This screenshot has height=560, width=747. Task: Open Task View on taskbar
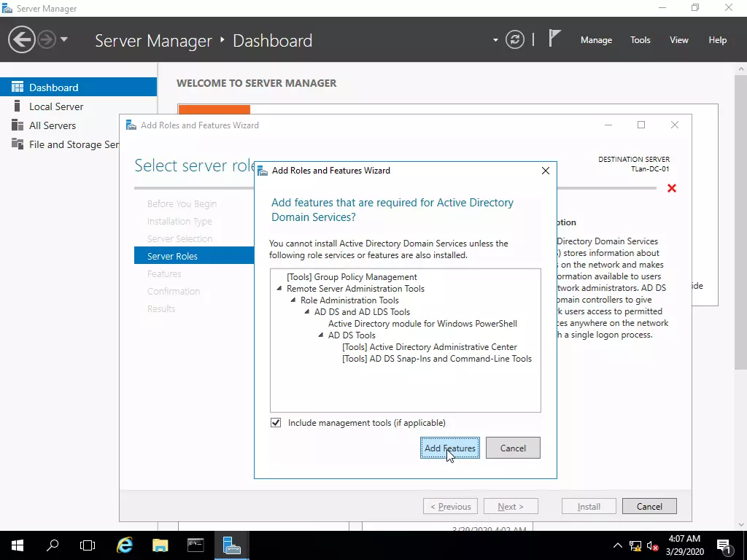tap(88, 545)
